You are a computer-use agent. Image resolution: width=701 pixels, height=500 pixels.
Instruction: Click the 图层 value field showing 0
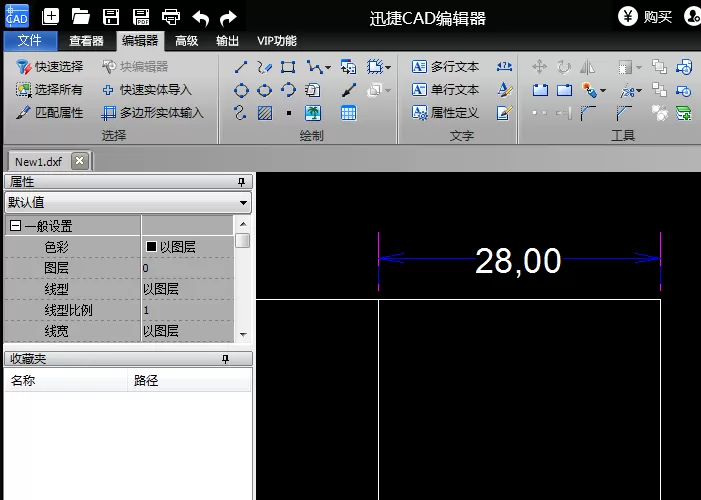[x=188, y=268]
